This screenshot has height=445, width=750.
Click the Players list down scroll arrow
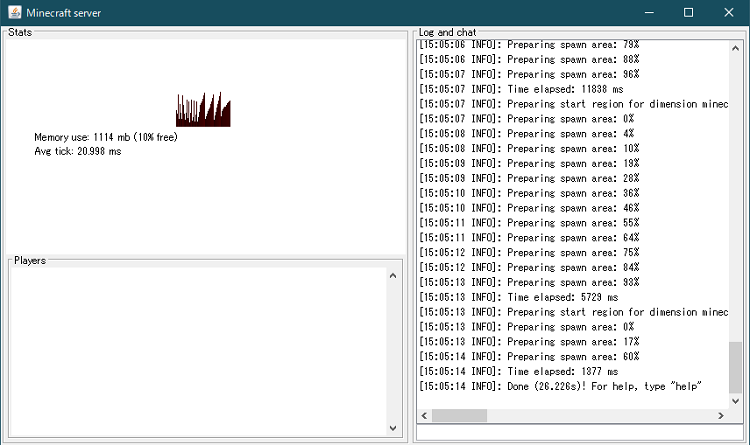(x=393, y=428)
